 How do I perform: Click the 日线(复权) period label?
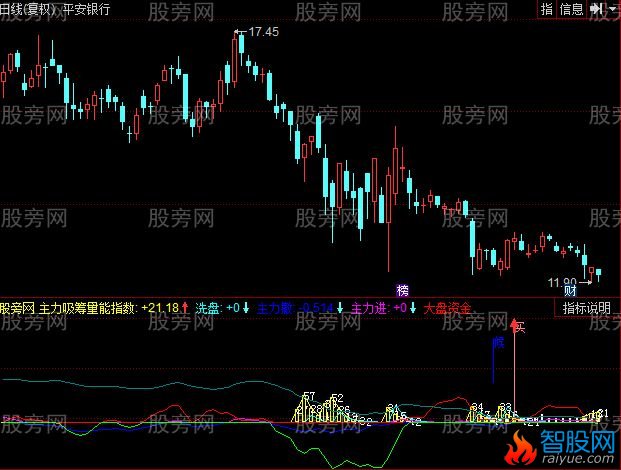28,9
